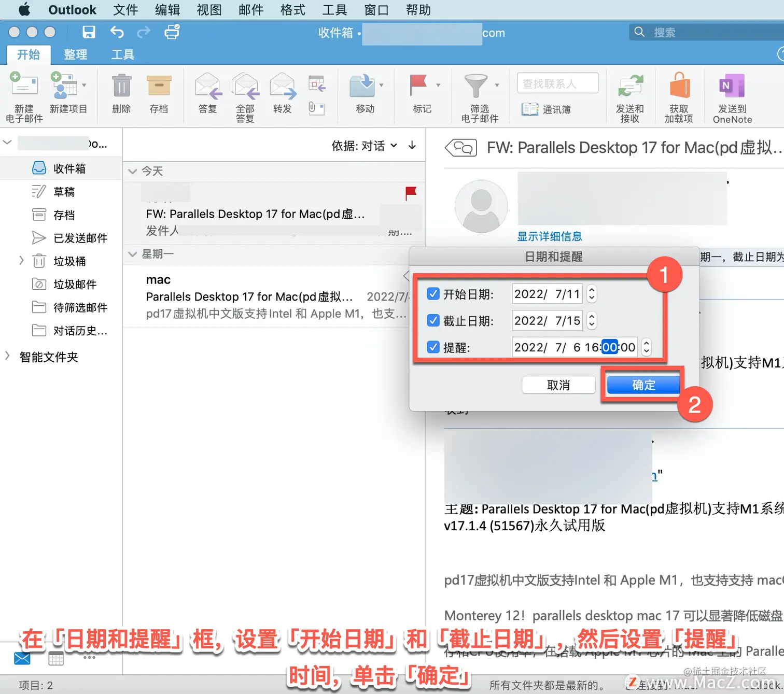Select the 已发送邮件 folder
This screenshot has height=694, width=784.
[61, 238]
